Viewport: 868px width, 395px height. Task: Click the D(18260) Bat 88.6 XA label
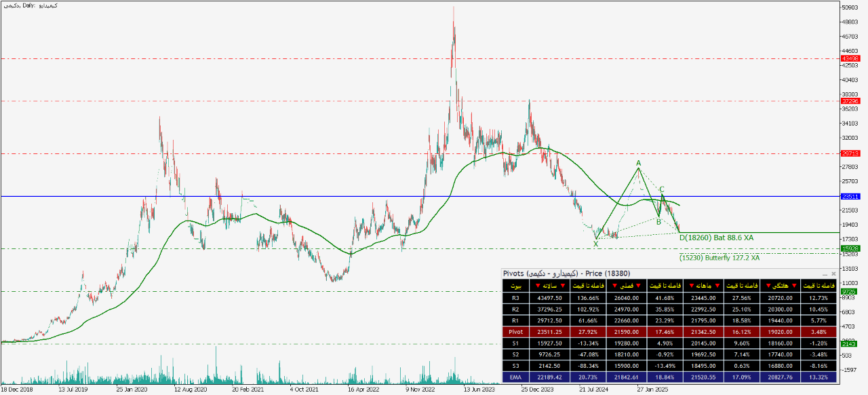click(716, 238)
